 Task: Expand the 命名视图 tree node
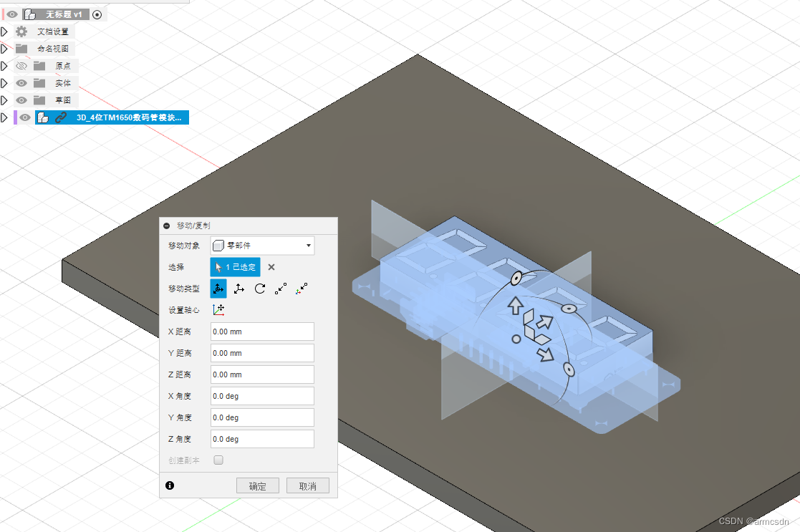coord(4,49)
